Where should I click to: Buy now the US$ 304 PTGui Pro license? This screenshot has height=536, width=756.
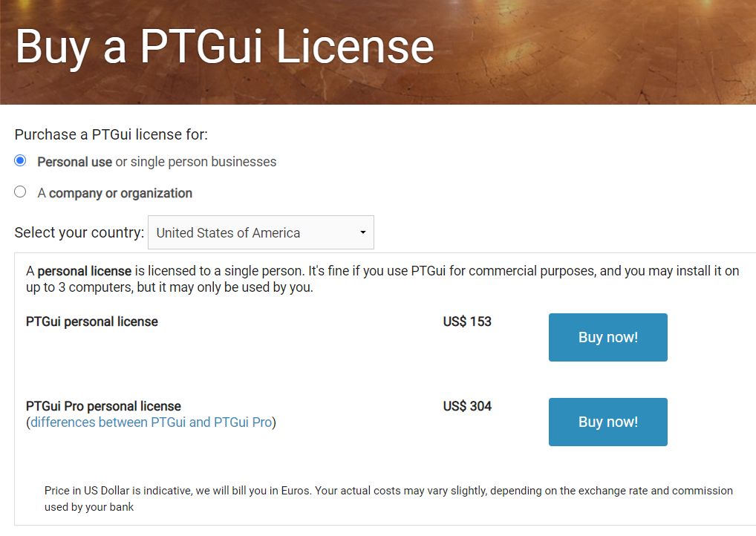(x=608, y=422)
